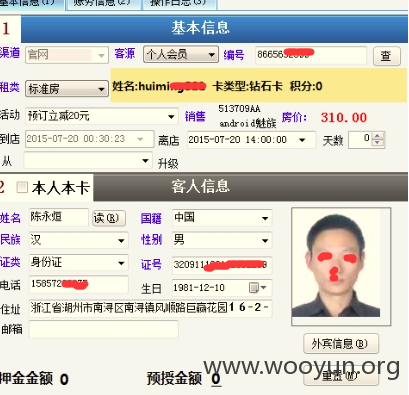409x395 pixels.
Task: Click the 编号 member number field
Action: click(311, 55)
